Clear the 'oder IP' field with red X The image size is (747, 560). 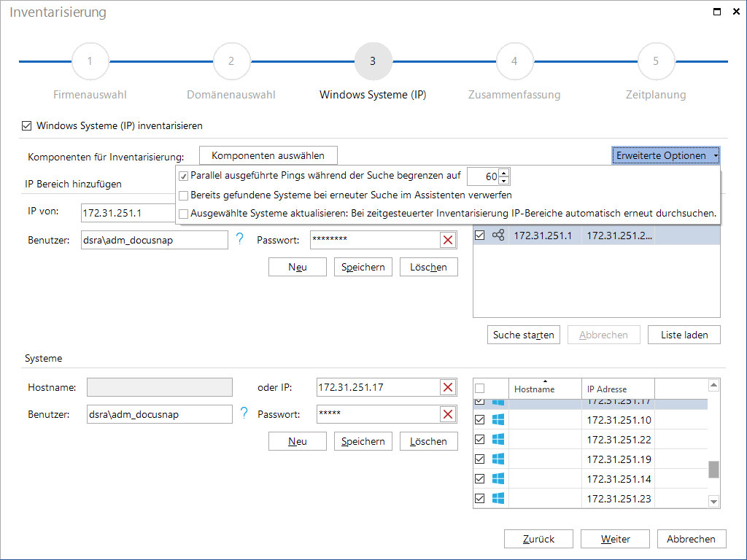[448, 387]
